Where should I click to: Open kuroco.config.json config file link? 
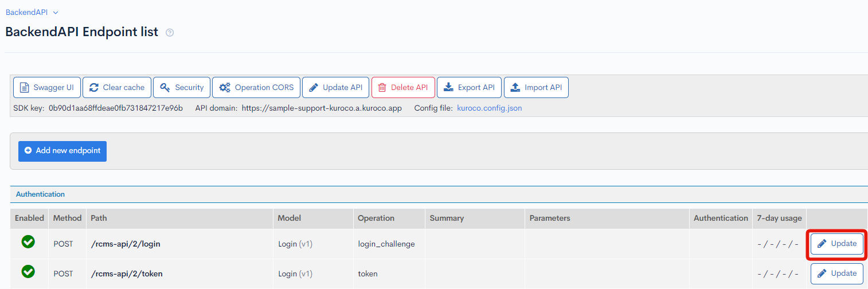tap(490, 108)
